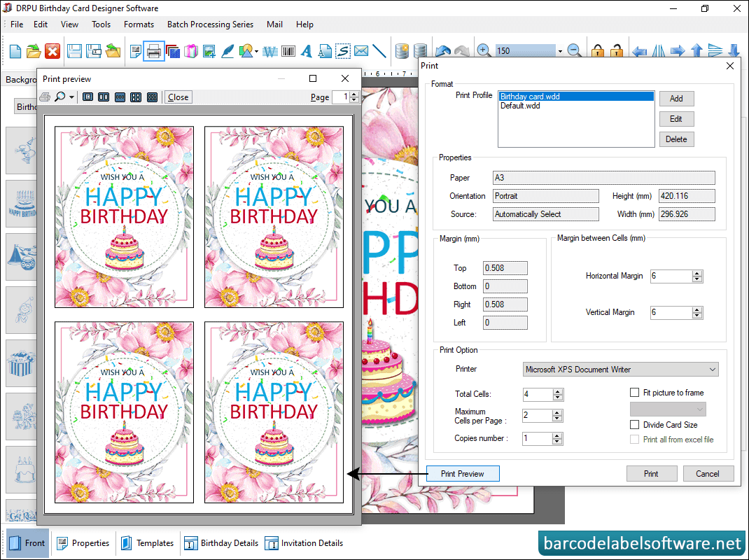The width and height of the screenshot is (749, 560).
Task: Select the feather pen signature tool
Action: tap(228, 50)
